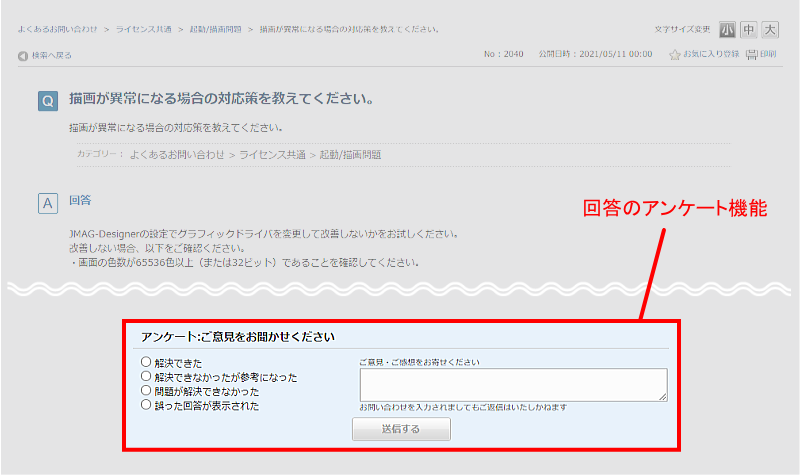Image resolution: width=800 pixels, height=475 pixels.
Task: Open breadcrumb link 起動/描画問題 at top
Action: 215,29
